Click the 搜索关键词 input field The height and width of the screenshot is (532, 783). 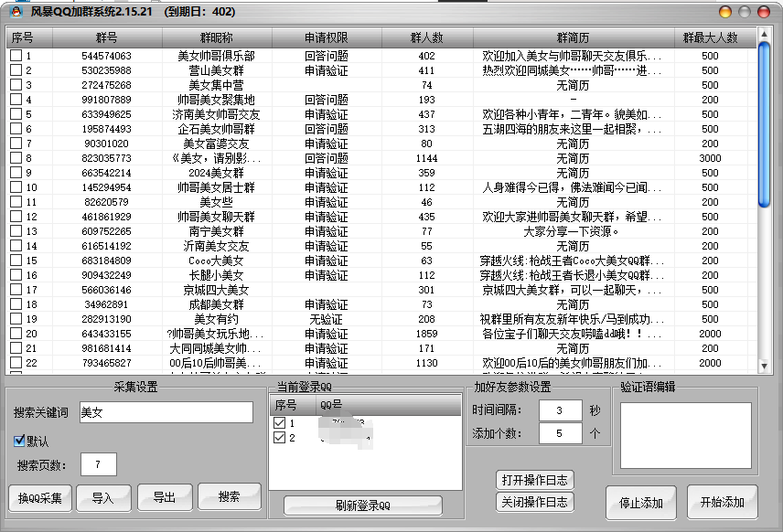click(165, 412)
